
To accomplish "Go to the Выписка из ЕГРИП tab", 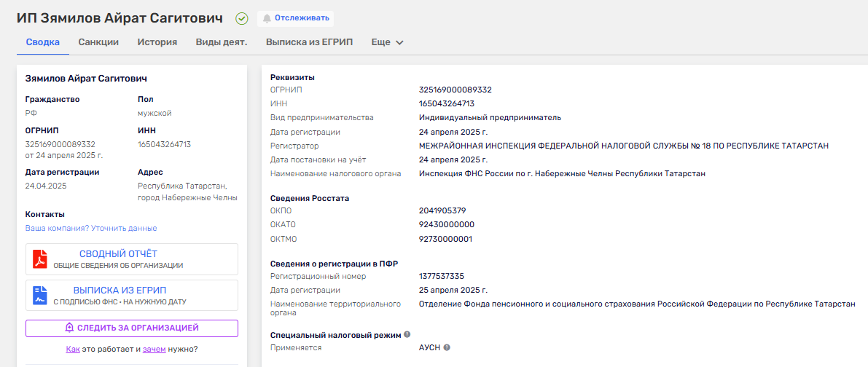I will [x=309, y=42].
